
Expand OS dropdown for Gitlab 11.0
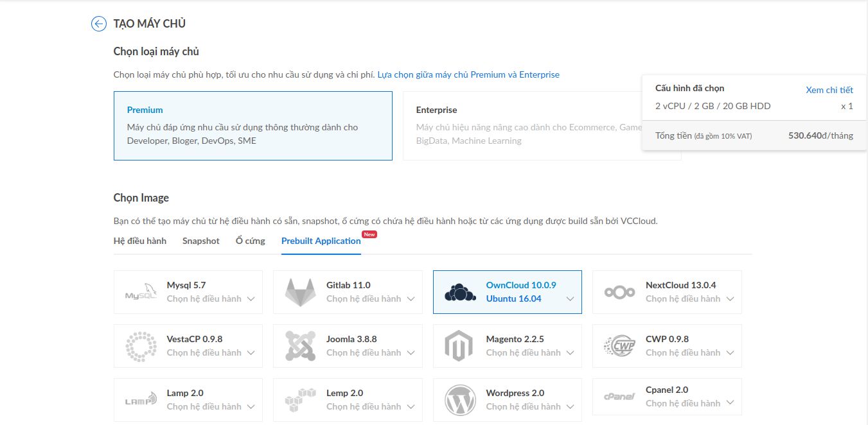(x=411, y=299)
